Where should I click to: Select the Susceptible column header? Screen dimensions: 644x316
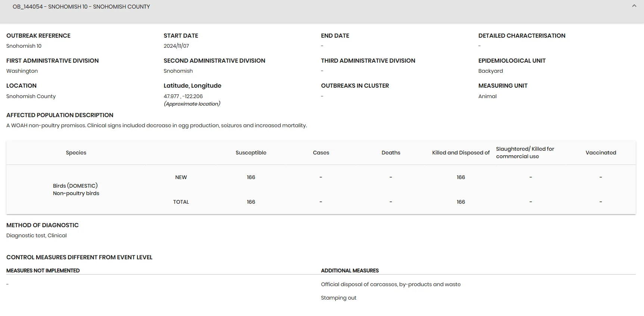[x=251, y=153]
